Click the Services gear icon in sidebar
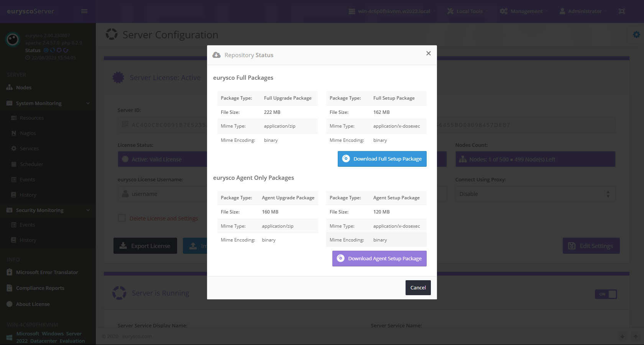The height and width of the screenshot is (345, 644). [x=14, y=148]
